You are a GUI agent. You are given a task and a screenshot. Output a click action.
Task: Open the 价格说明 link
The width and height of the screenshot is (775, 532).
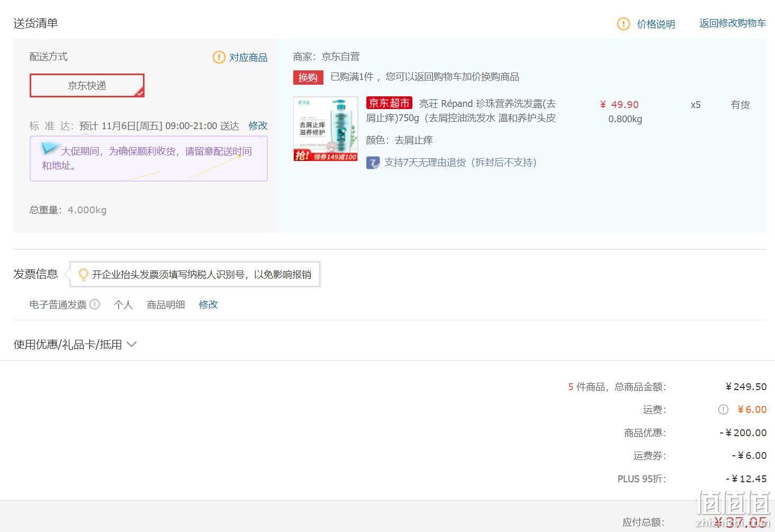(x=656, y=24)
